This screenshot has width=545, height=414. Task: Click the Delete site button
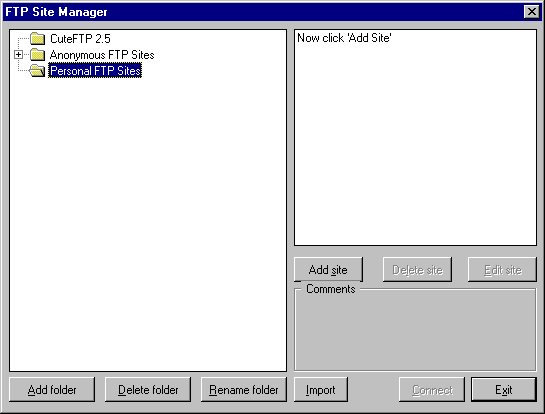coord(417,270)
